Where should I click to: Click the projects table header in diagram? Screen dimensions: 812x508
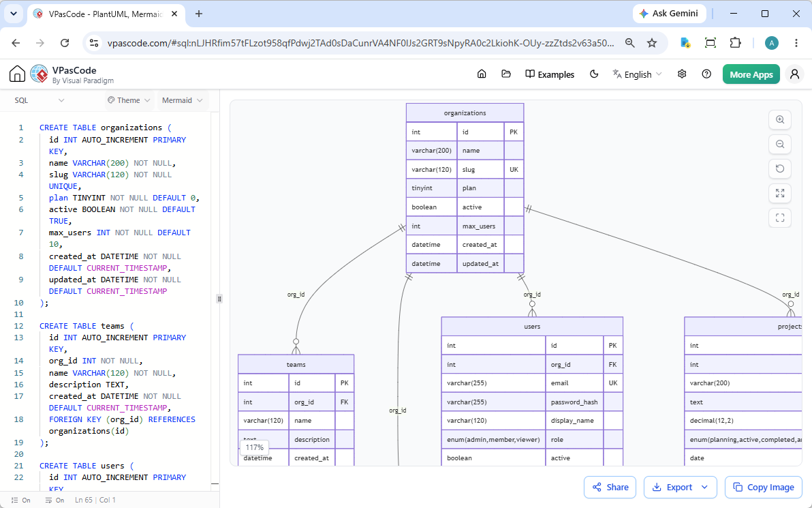[743, 327]
